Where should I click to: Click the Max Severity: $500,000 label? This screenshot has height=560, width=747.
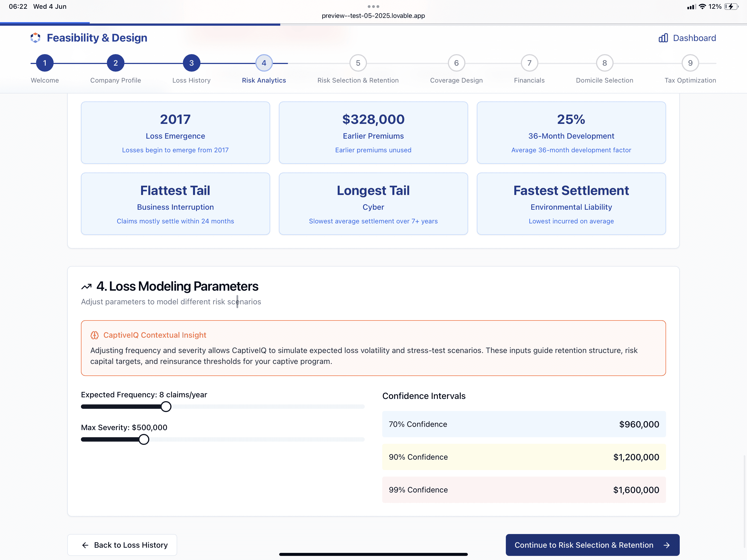pyautogui.click(x=124, y=427)
